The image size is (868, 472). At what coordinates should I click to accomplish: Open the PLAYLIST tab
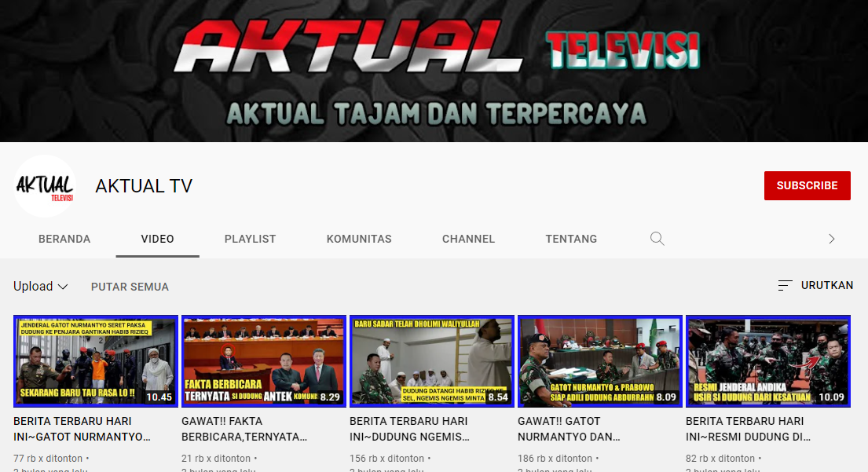pos(250,239)
